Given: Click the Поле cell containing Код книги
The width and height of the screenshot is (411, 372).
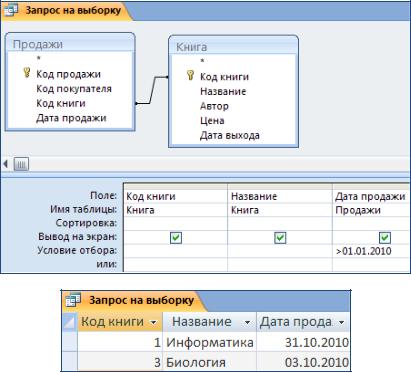Looking at the screenshot, I should click(x=175, y=196).
